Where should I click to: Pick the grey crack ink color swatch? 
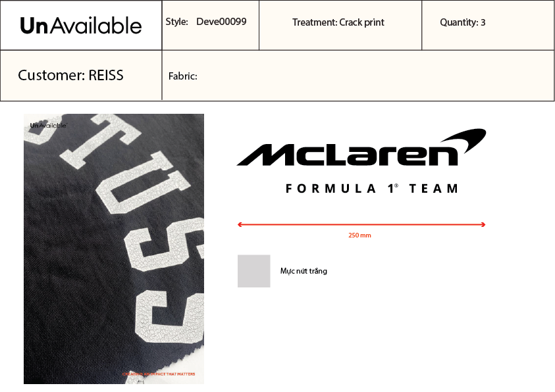click(x=253, y=271)
